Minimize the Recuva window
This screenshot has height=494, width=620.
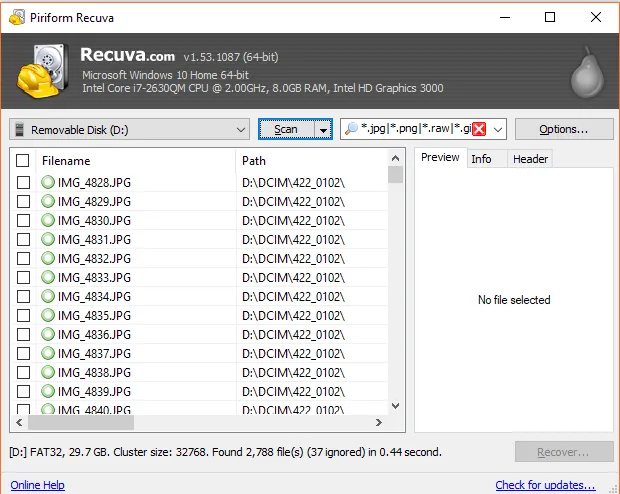click(505, 17)
